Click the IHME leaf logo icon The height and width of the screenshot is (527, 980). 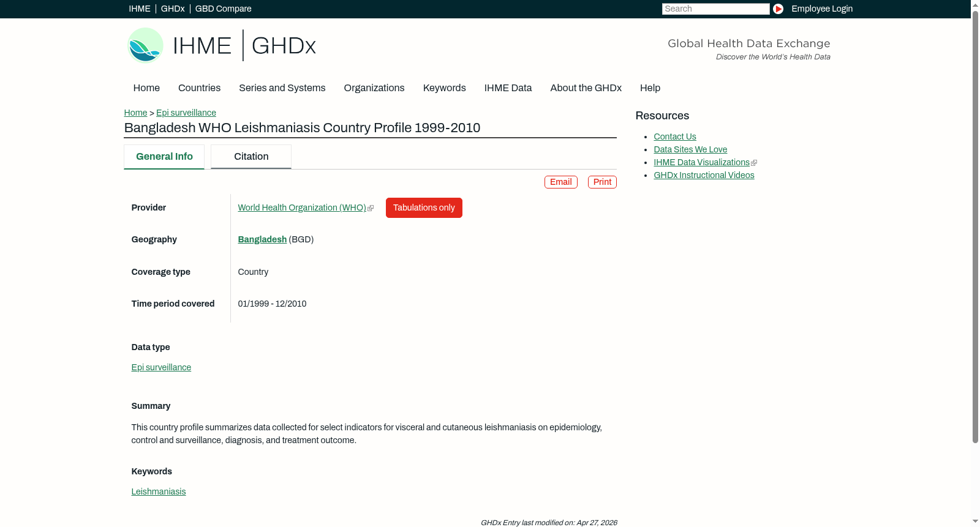(145, 45)
